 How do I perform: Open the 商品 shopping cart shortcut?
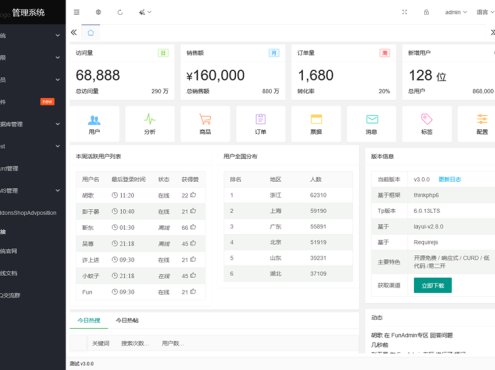(205, 124)
